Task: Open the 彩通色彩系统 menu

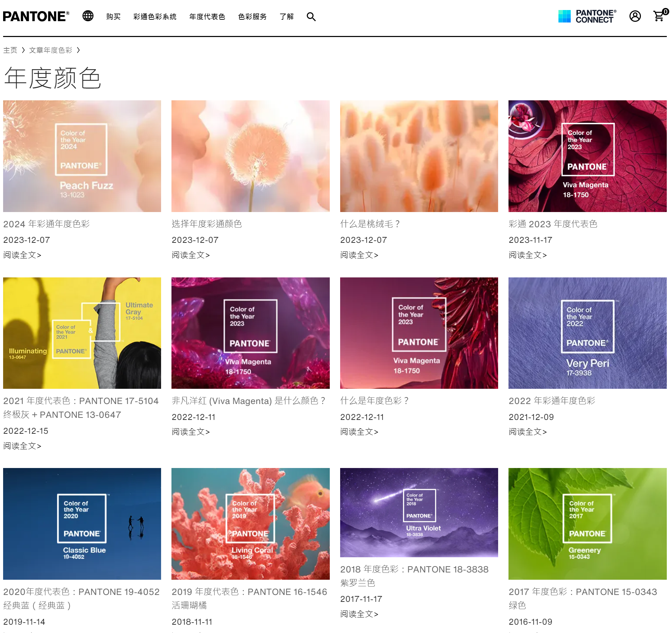Action: pos(155,17)
